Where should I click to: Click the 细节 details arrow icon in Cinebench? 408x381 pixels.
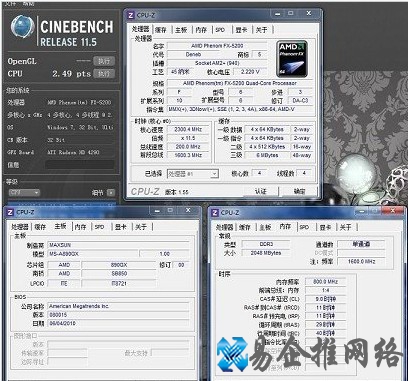[111, 193]
